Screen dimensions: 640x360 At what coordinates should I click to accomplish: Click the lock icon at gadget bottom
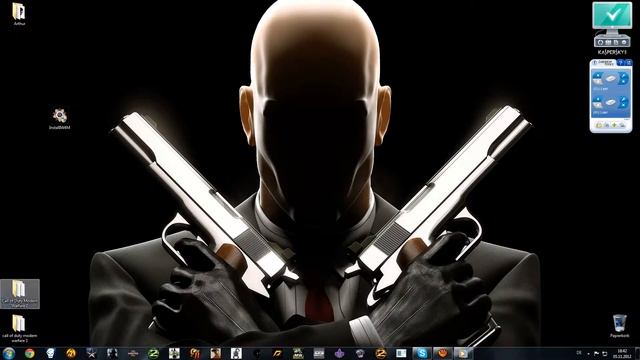pos(599,125)
